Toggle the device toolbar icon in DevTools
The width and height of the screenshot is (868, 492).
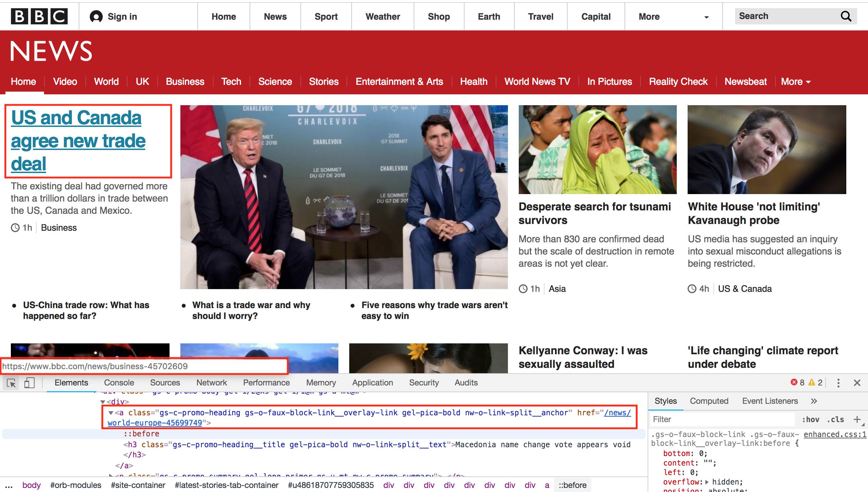(29, 383)
